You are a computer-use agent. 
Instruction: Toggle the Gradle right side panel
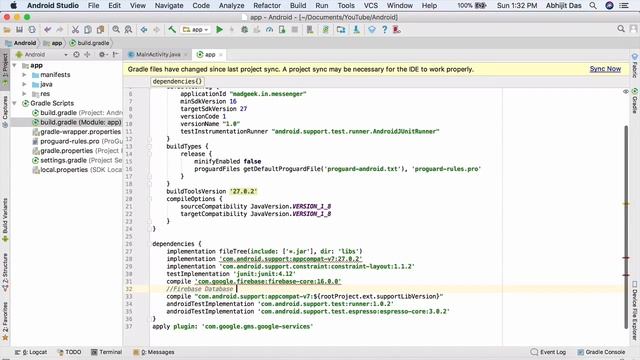(x=635, y=100)
